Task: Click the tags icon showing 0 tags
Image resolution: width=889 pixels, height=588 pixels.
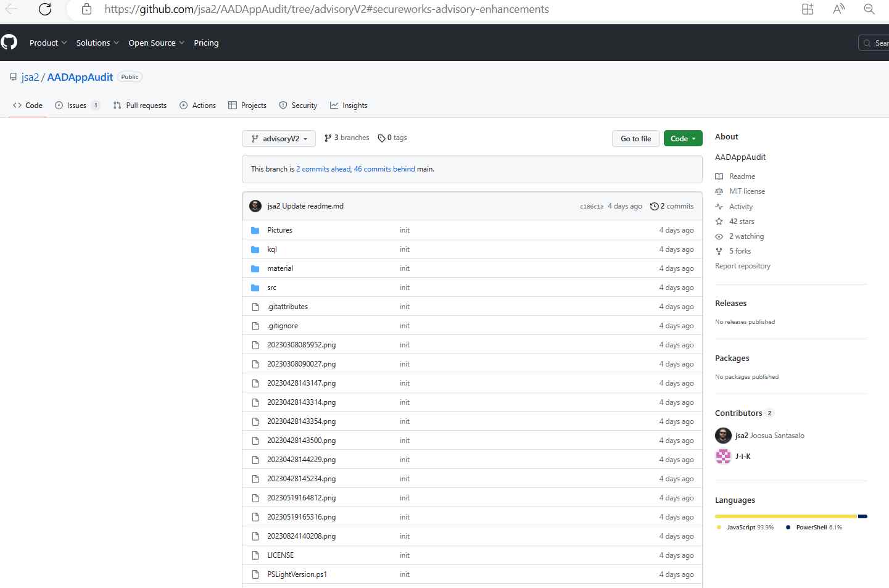Action: click(384, 138)
